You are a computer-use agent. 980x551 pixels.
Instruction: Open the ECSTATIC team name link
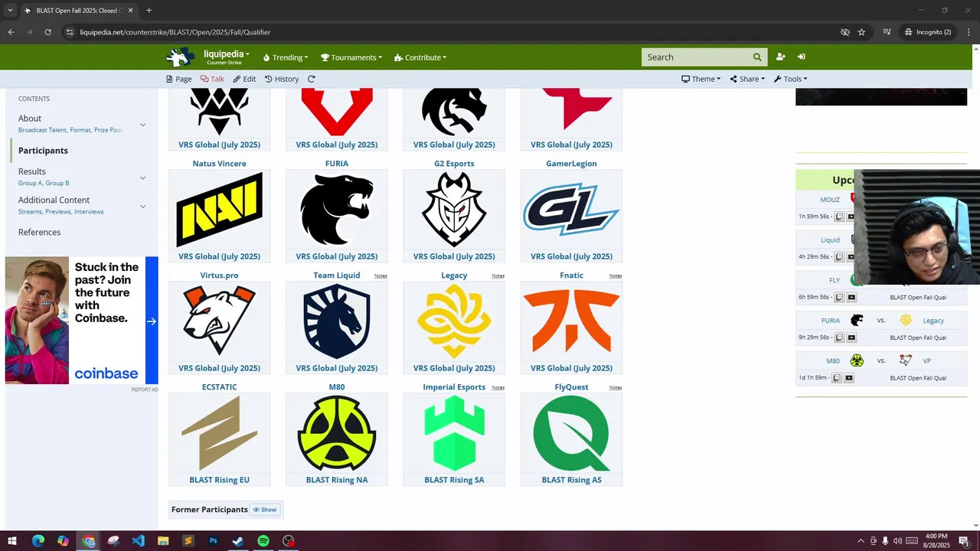pyautogui.click(x=219, y=386)
